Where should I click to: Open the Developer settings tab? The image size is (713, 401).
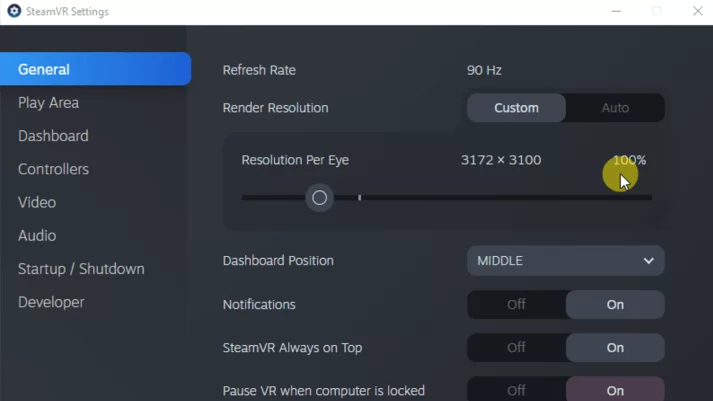click(51, 302)
